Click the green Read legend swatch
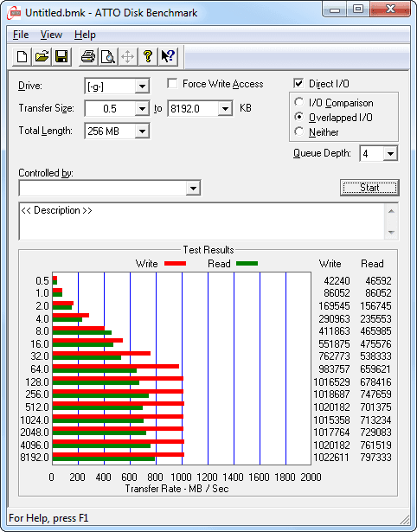Screen dimensions: 417x532 (x=247, y=263)
